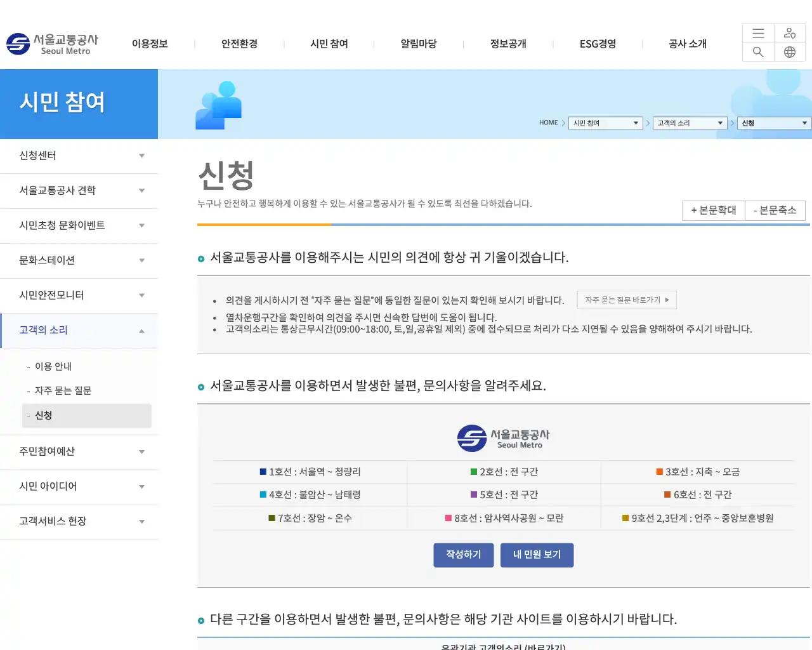The height and width of the screenshot is (650, 812).
Task: Open the hamburger menu icon
Action: 758,34
